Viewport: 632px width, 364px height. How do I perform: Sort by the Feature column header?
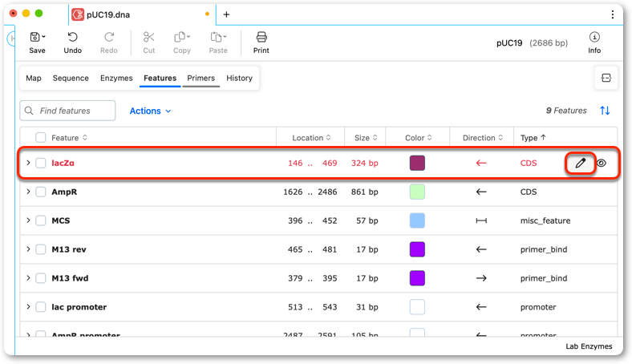69,138
